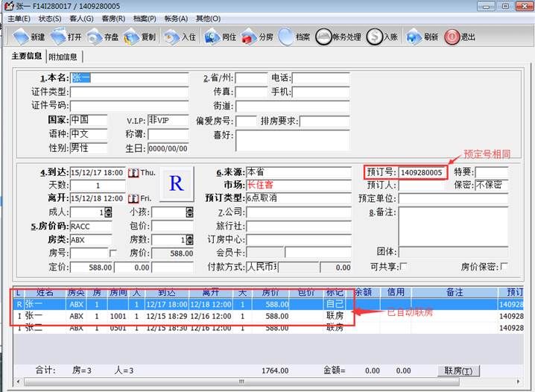
Task: Click the 保密 field showing 不保密
Action: [492, 186]
